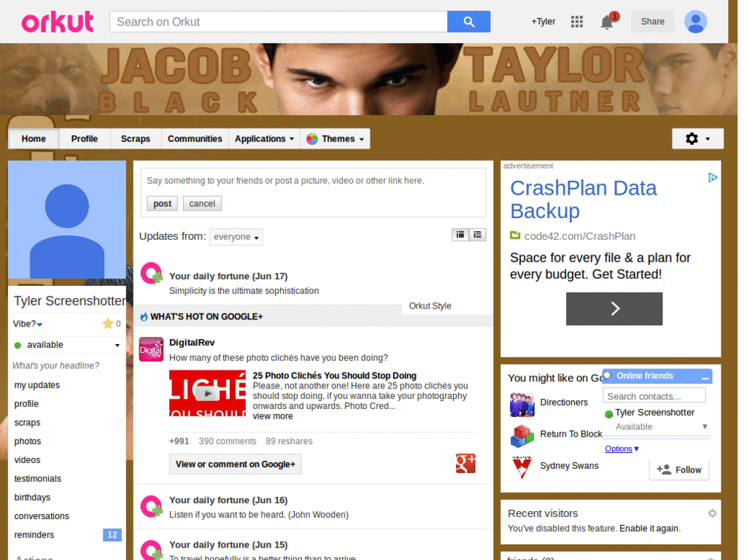Click the Themes color wheel icon
The width and height of the screenshot is (747, 560).
[311, 139]
